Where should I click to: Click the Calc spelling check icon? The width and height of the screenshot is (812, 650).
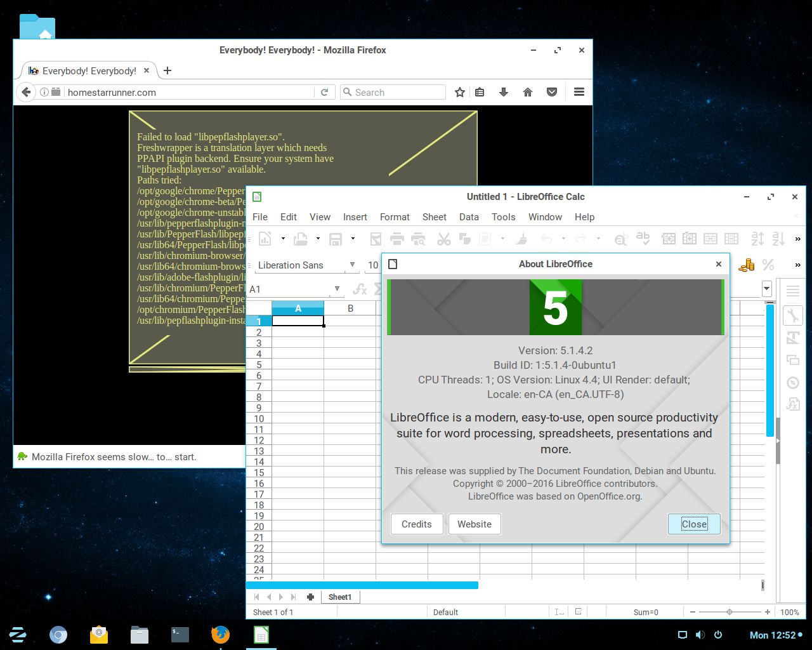(x=643, y=239)
